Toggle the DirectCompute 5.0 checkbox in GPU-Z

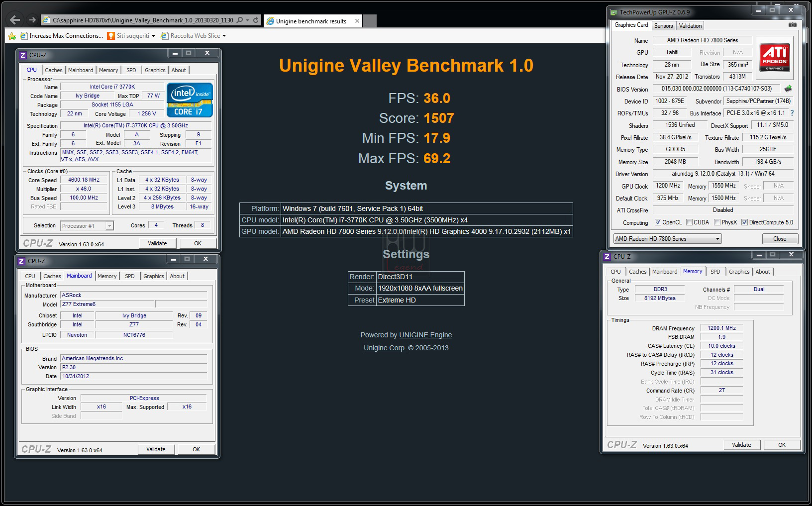click(x=744, y=222)
